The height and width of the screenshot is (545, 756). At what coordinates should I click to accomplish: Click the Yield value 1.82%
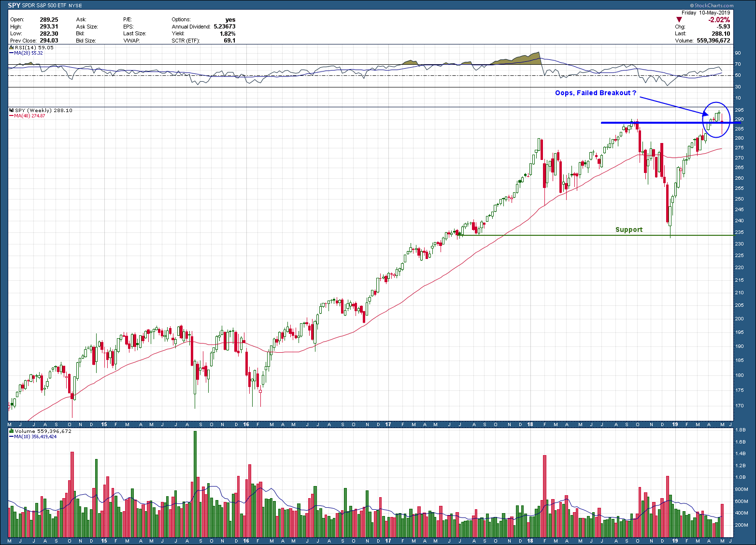pos(228,34)
